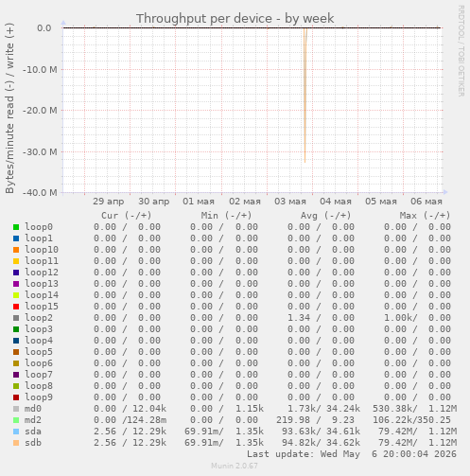Click the orange read spike on graph
Image resolution: width=470 pixels, height=476 pixels.
click(305, 95)
